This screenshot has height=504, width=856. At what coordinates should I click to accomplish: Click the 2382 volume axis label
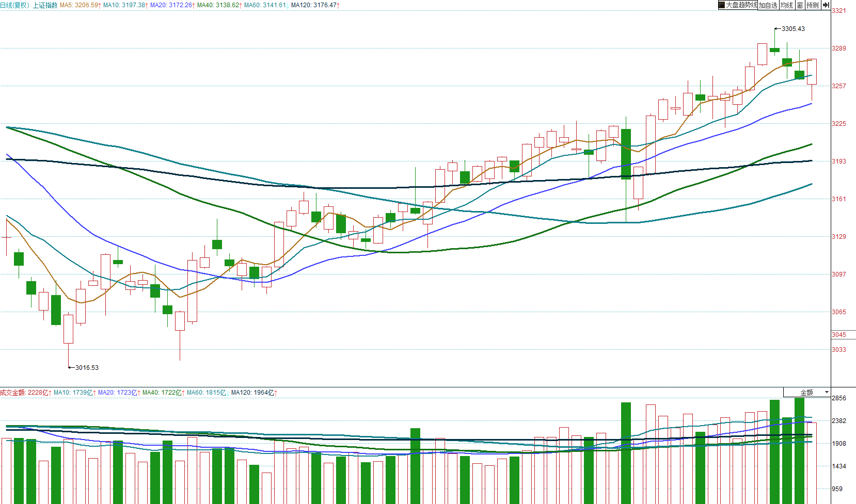pyautogui.click(x=839, y=421)
